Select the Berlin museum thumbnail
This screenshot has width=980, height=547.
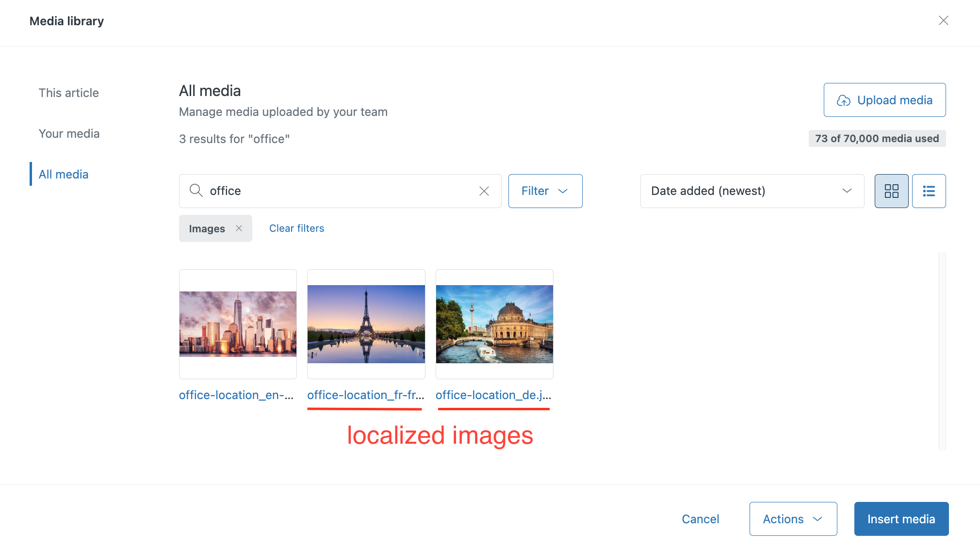pos(494,324)
